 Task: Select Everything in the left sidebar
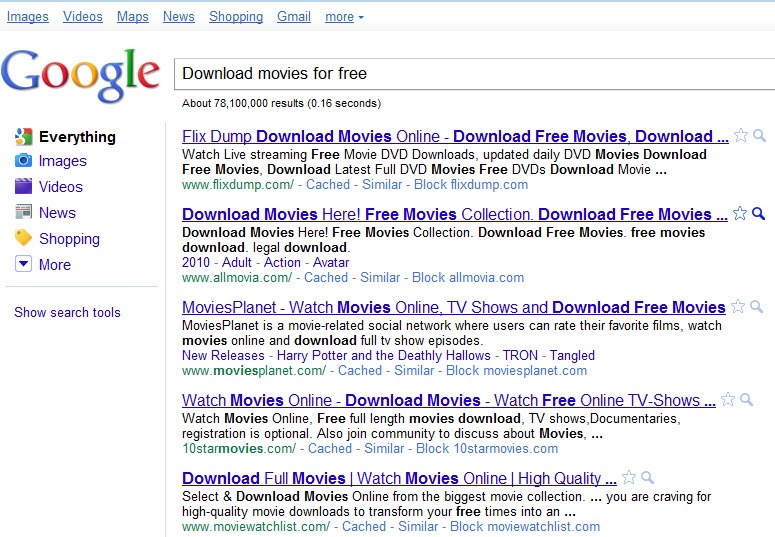click(77, 137)
